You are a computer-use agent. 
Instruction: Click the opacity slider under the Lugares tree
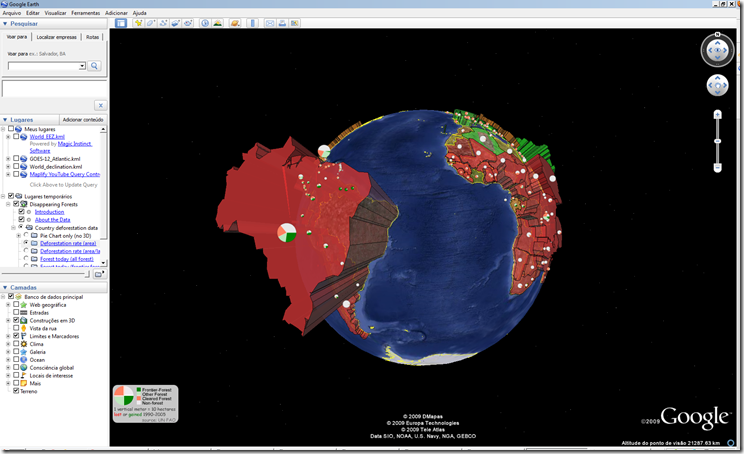pos(46,274)
